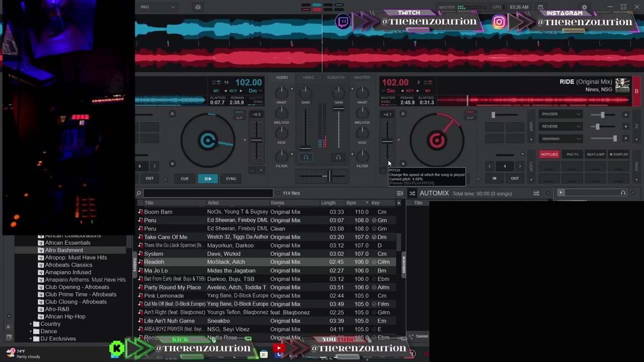
Task: Adjust PHASER effect amount slider
Action: [x=602, y=115]
